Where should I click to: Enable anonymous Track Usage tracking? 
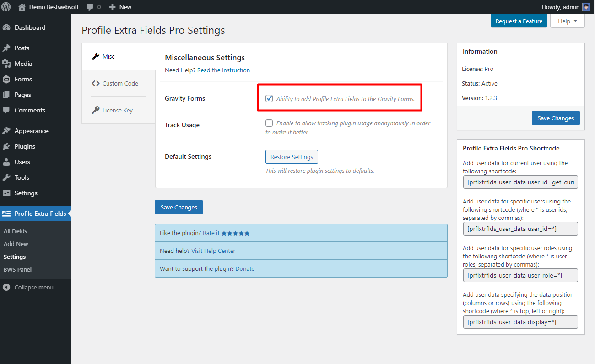(269, 123)
